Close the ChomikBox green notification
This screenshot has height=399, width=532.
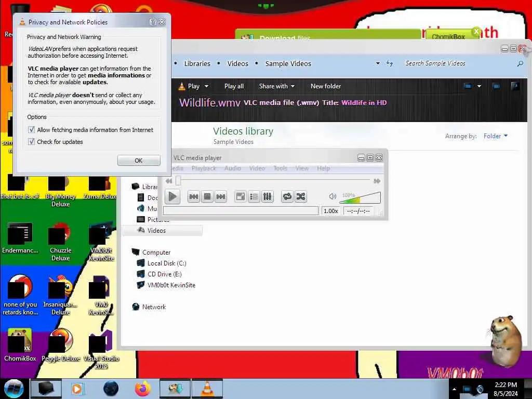(476, 32)
